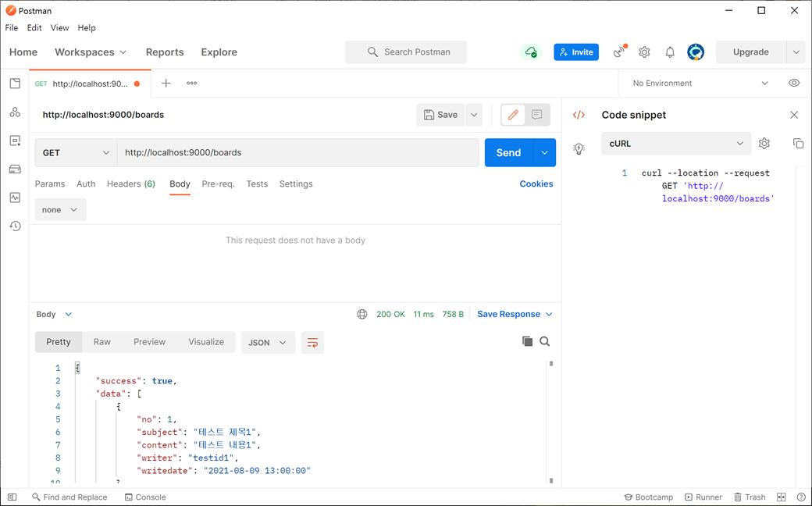Open the View menu
812x506 pixels.
point(59,28)
